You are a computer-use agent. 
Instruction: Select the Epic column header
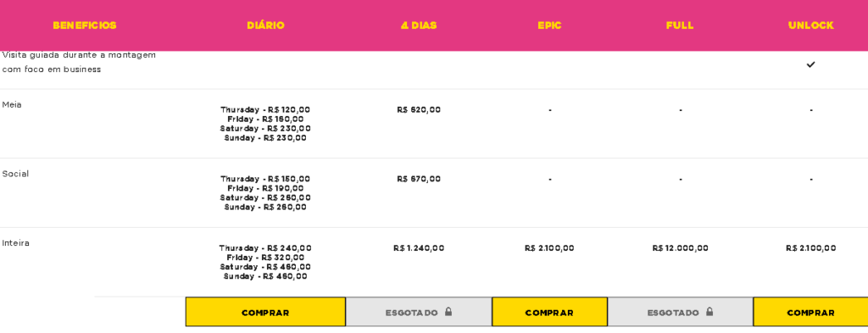coord(549,25)
